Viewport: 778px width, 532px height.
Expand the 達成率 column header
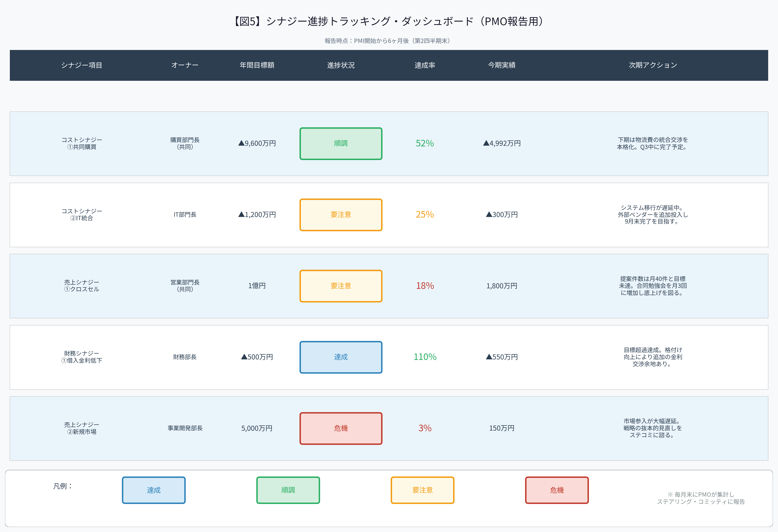point(425,65)
